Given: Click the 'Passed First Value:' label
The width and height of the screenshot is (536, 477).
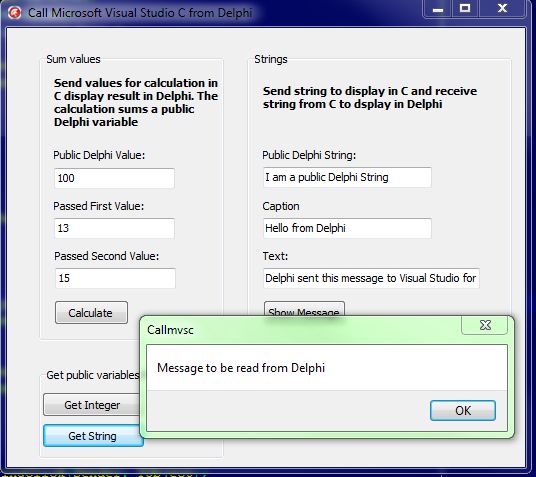Looking at the screenshot, I should point(99,206).
